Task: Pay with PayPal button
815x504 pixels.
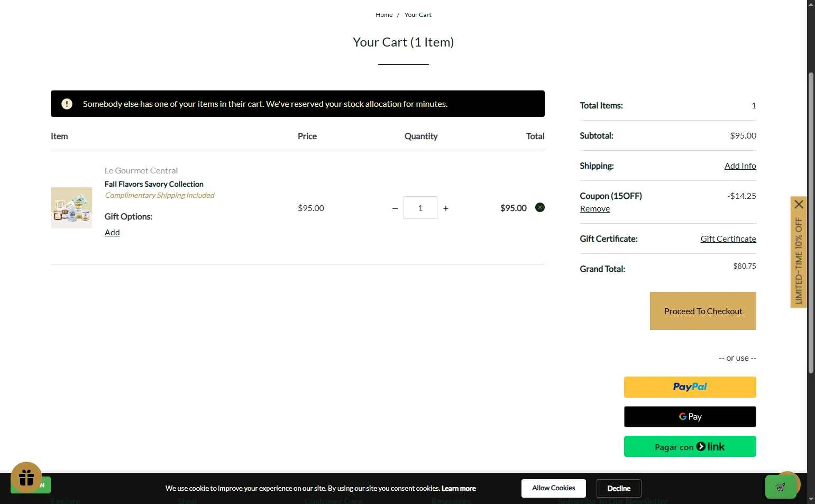Action: click(x=690, y=387)
